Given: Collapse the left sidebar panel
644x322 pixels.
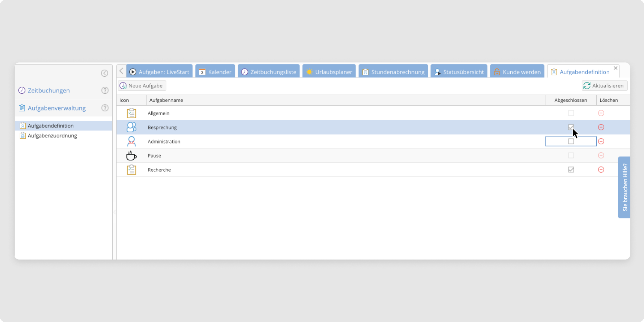Looking at the screenshot, I should click(104, 73).
